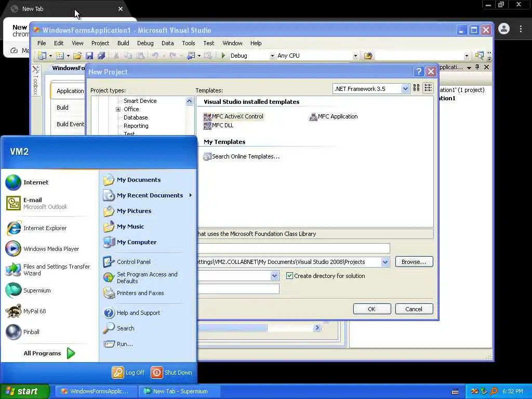The image size is (532, 399).
Task: Open the File menu
Action: (42, 43)
